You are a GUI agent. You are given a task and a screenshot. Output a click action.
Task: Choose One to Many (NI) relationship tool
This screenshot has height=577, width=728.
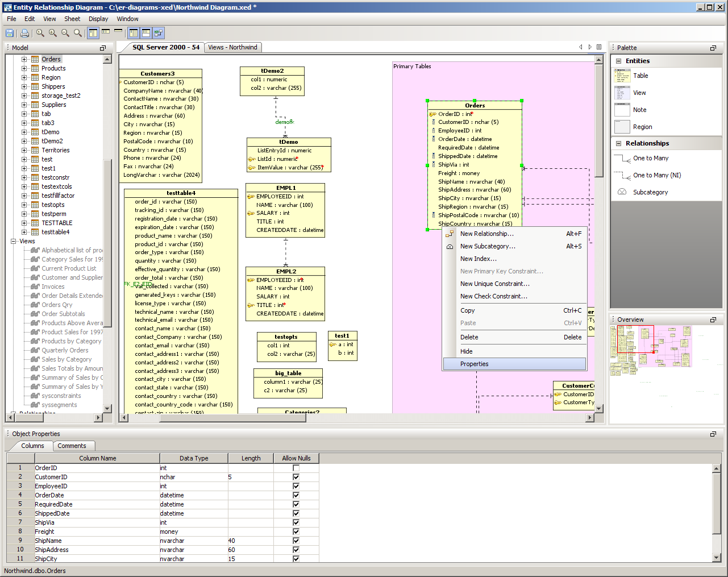tap(657, 175)
